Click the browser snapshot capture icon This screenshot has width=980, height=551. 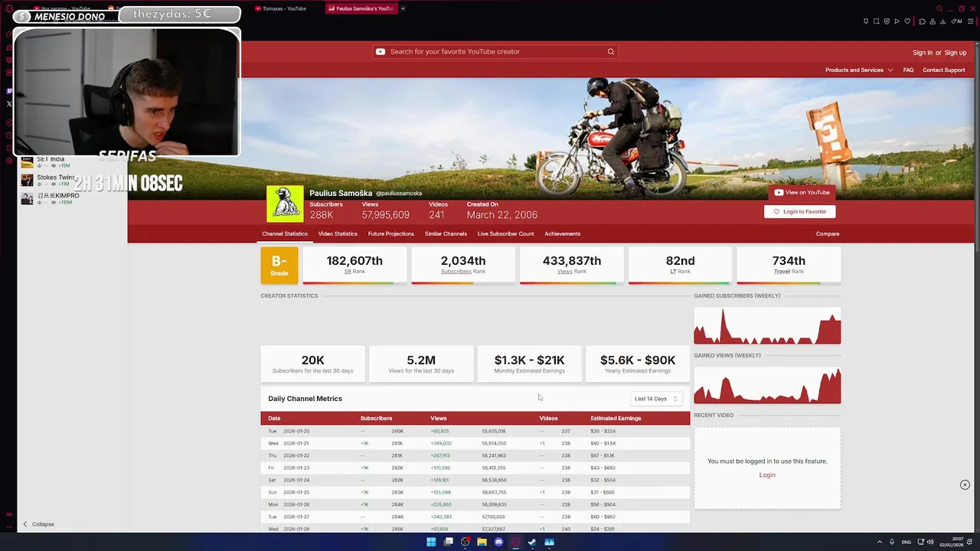point(877,21)
